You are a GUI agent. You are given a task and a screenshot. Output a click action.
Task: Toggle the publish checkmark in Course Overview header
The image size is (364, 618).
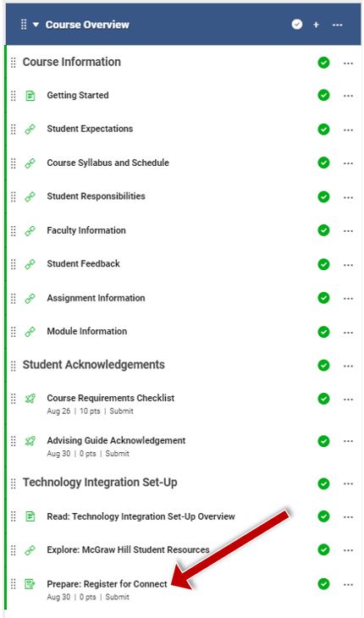click(297, 25)
